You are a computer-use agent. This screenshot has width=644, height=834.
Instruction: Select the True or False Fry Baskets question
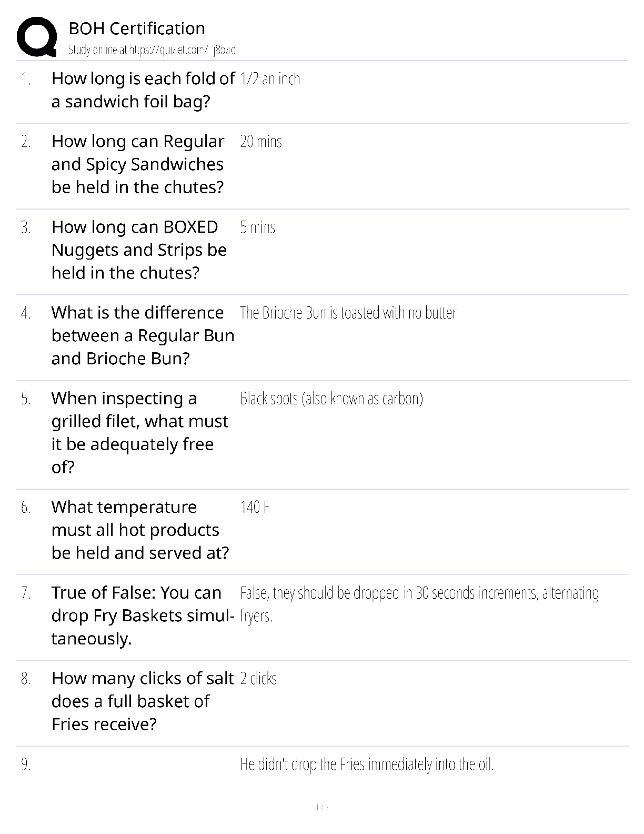click(x=143, y=616)
